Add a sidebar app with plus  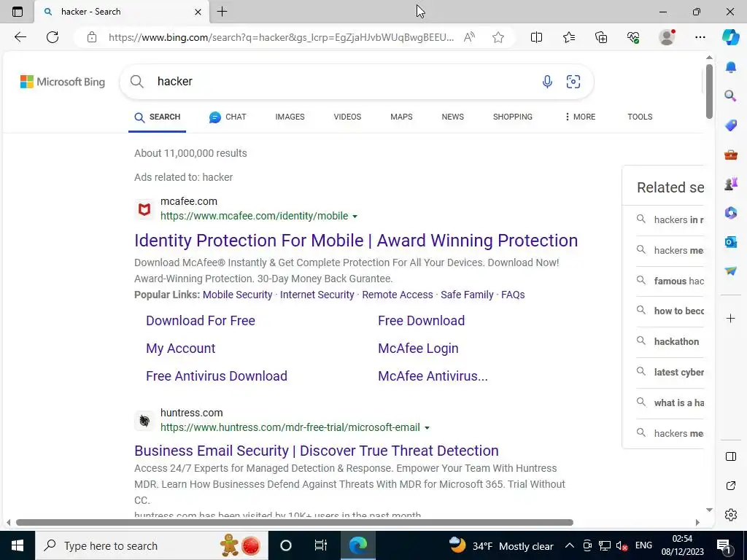pos(731,318)
